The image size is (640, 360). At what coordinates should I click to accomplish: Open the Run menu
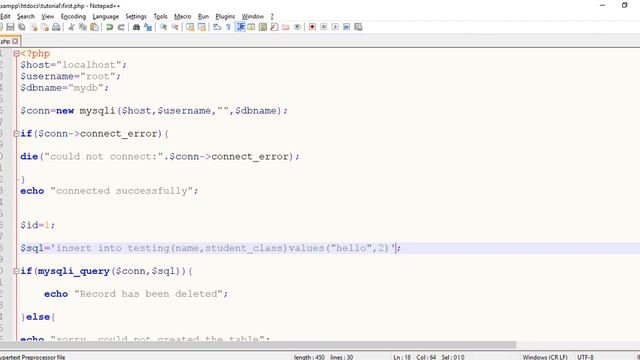point(203,16)
